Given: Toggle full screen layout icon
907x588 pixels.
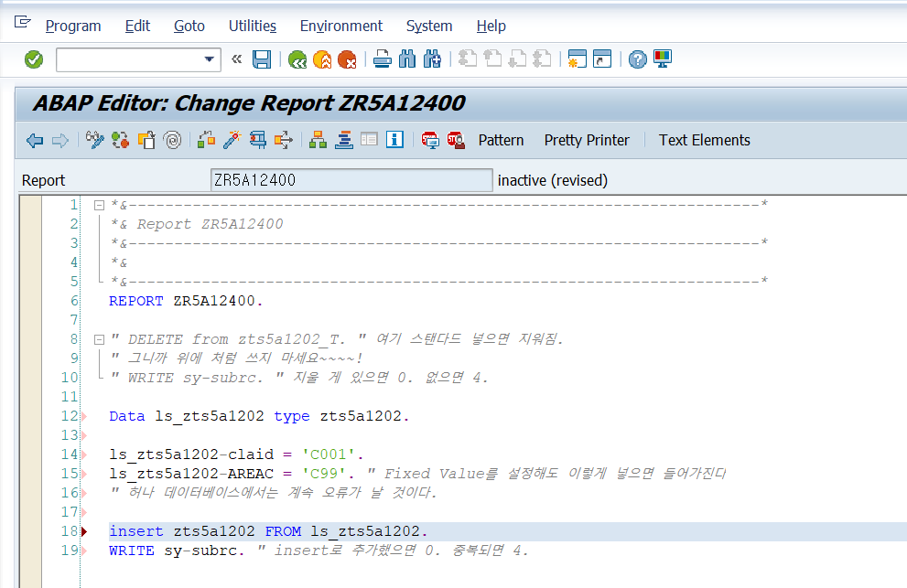Looking at the screenshot, I should [x=369, y=140].
